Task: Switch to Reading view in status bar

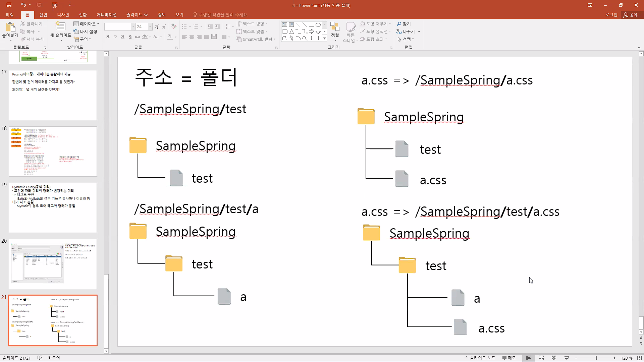Action: (x=554, y=358)
